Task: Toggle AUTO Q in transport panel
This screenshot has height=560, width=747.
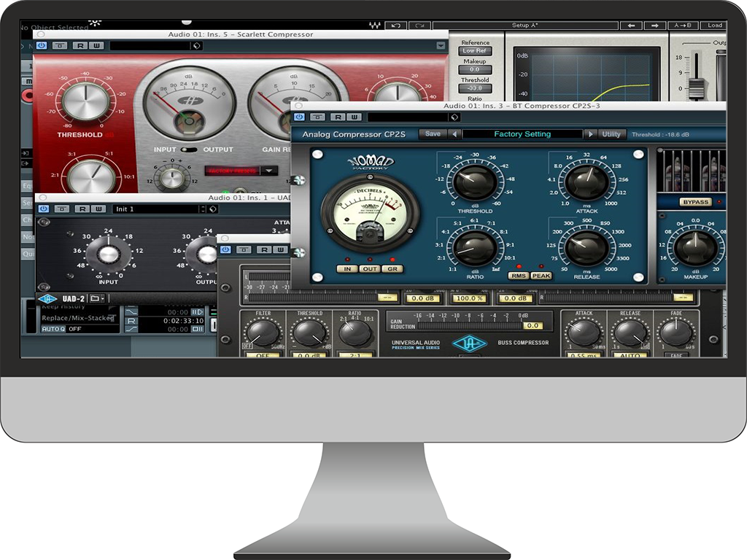Action: [53, 329]
